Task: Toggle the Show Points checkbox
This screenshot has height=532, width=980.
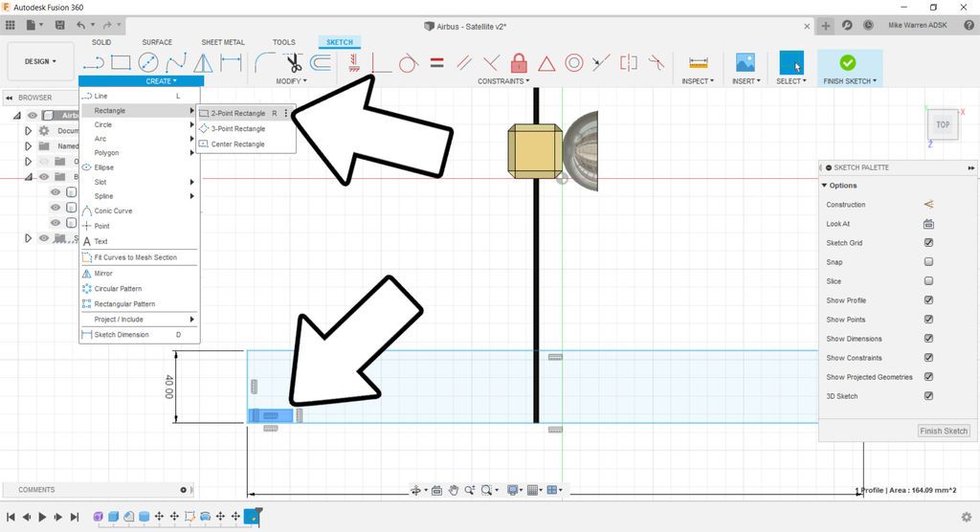Action: click(x=928, y=320)
